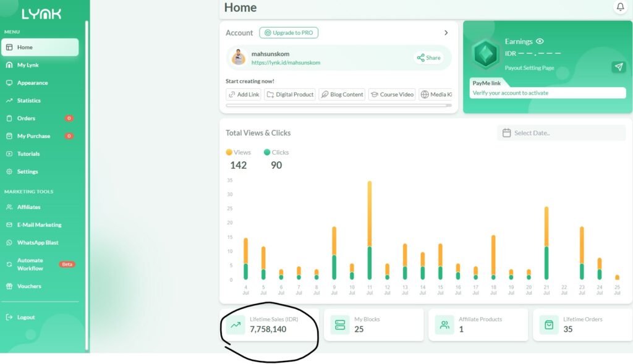Share the mahsunskom profile
The width and height of the screenshot is (633, 364).
[429, 57]
